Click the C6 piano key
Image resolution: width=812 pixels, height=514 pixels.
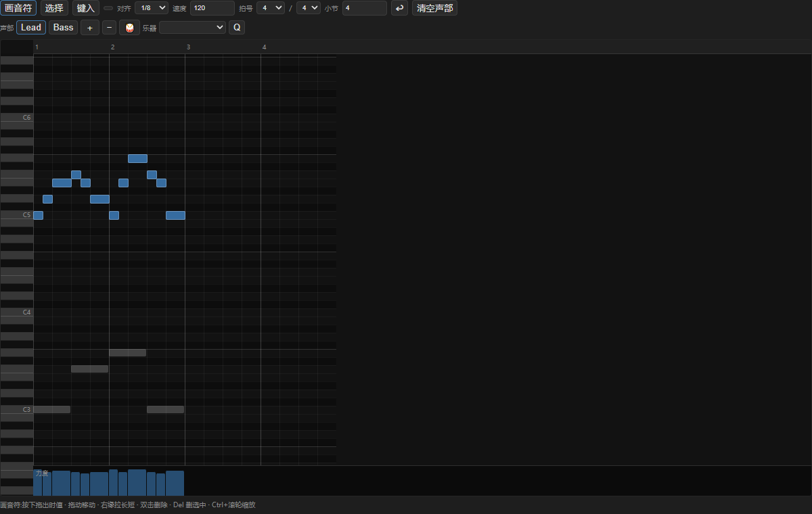[x=16, y=118]
